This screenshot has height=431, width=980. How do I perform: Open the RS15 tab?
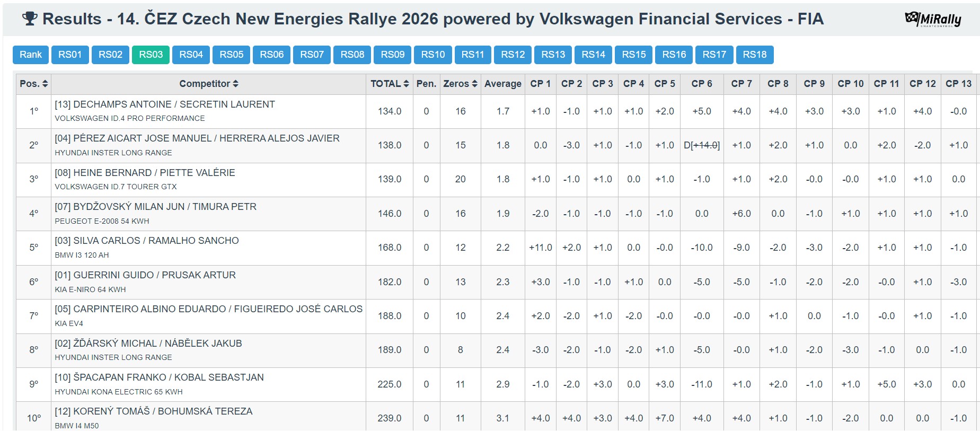(633, 55)
